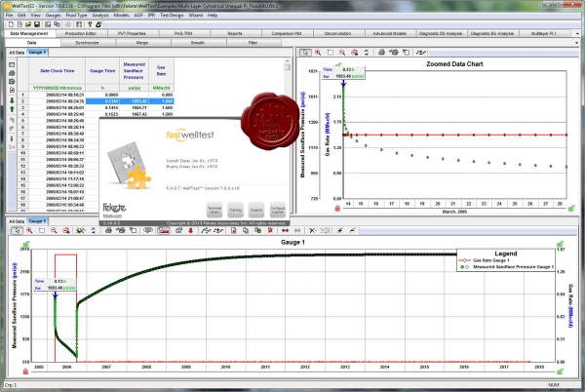The image size is (585, 392).
Task: Click Training button in splash dialog
Action: coord(235,210)
